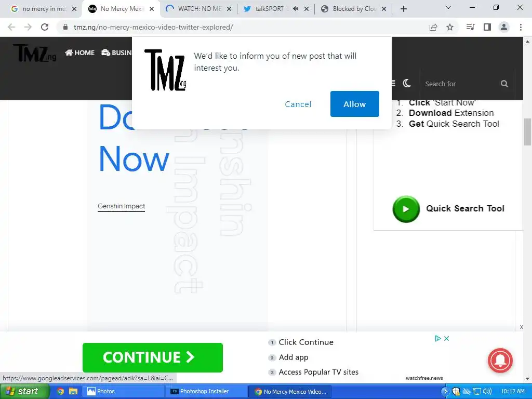The image size is (532, 399).
Task: Click the 'Get Quick Search Tool' step text
Action: (454, 124)
